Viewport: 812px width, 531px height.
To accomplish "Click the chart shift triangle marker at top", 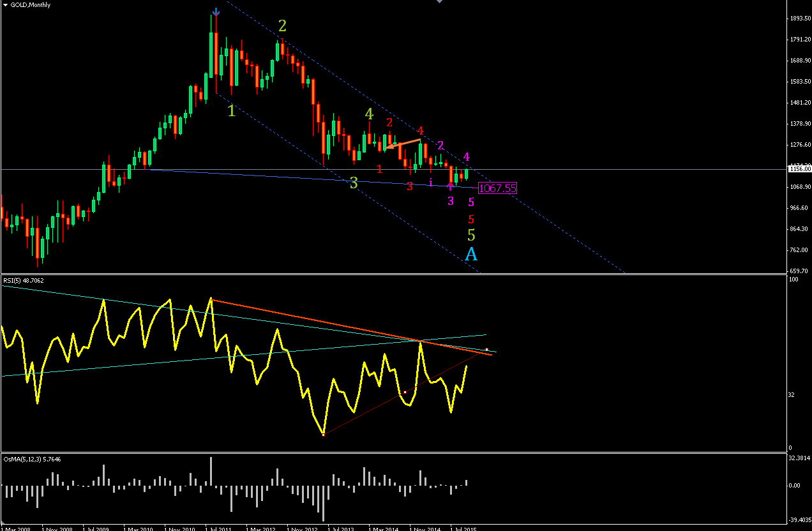I will [x=439, y=2].
